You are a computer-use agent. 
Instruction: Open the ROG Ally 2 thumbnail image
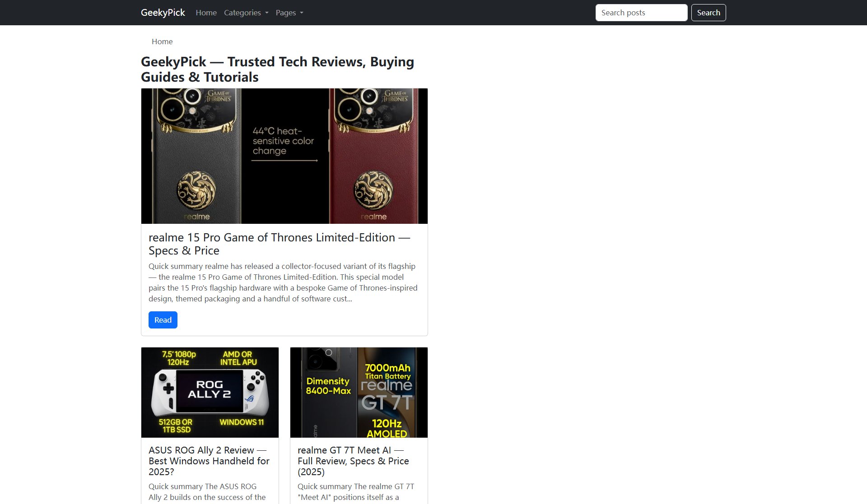[210, 392]
